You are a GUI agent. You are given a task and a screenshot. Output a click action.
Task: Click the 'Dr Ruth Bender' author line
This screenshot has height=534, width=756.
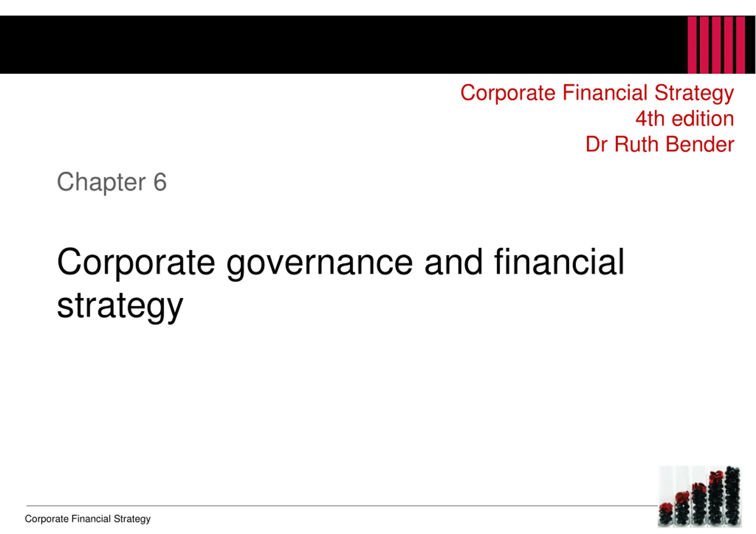(660, 144)
